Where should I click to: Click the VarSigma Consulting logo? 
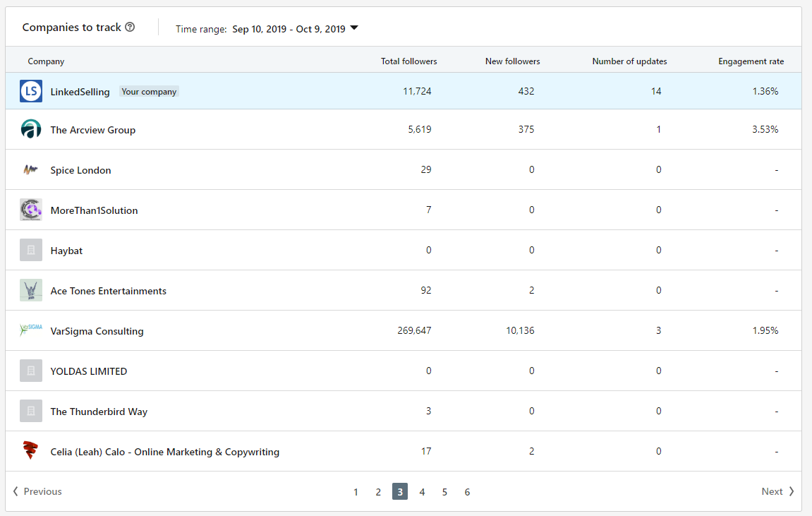pyautogui.click(x=31, y=330)
